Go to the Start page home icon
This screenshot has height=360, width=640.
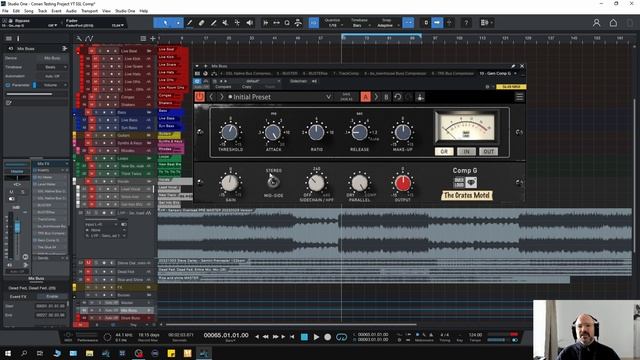coord(613,23)
